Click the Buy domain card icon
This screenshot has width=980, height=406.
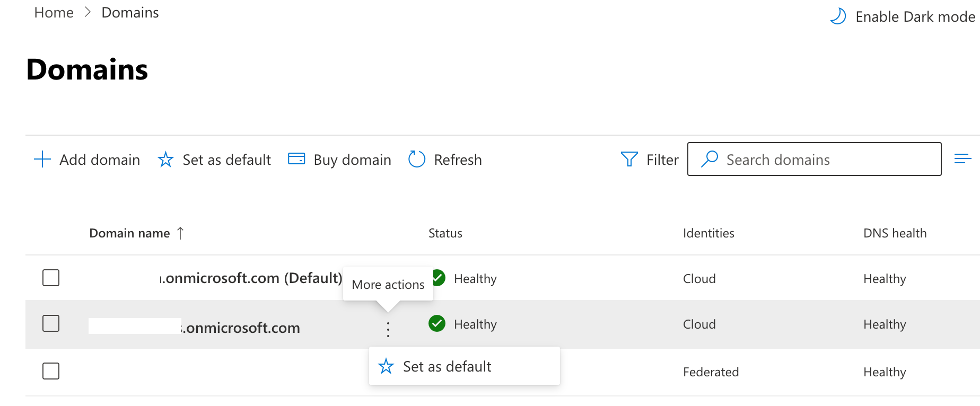coord(296,159)
